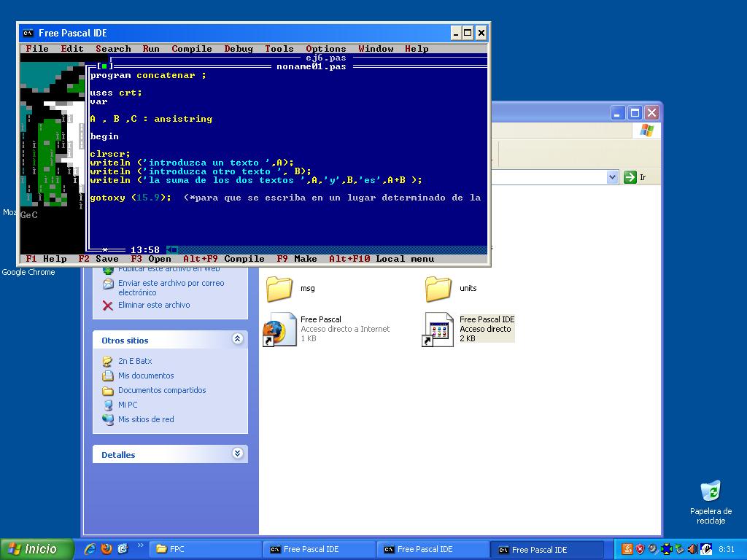Click the 'clrscr;' code line
This screenshot has height=560, width=747.
point(110,154)
